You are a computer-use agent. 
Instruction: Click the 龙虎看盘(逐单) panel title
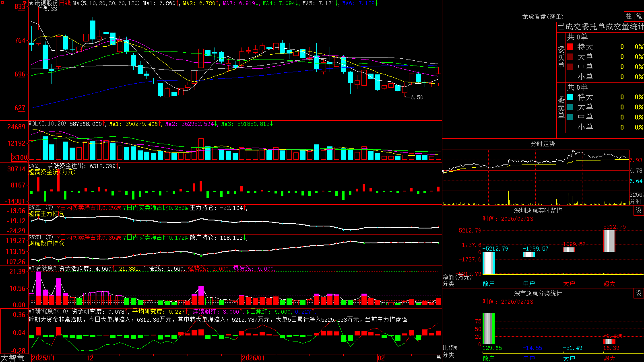[x=543, y=16]
